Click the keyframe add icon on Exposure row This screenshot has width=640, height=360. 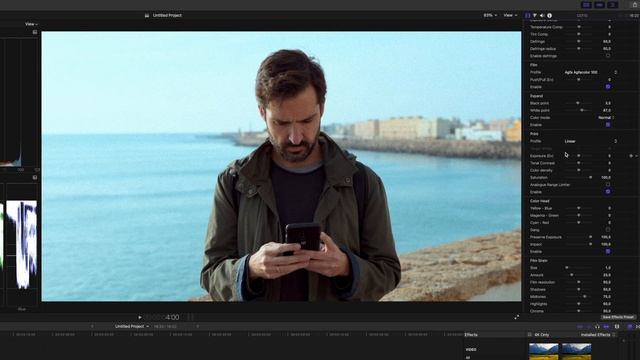click(631, 156)
